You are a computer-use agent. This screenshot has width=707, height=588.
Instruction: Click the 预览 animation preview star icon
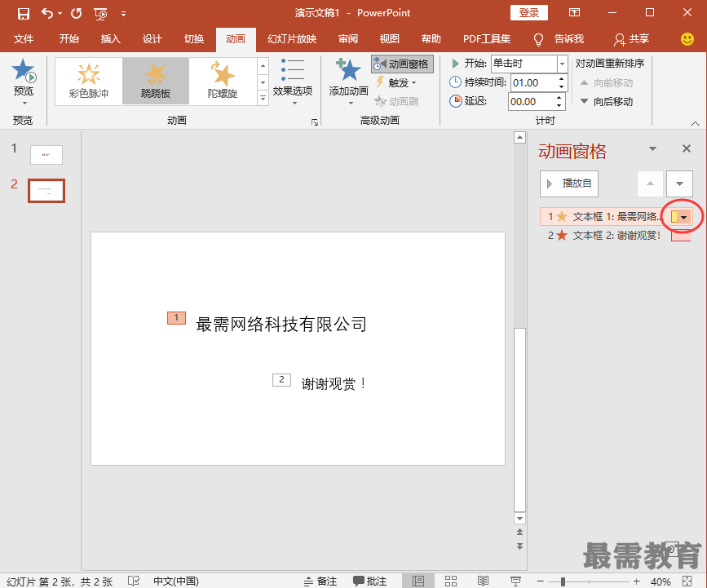pos(24,71)
